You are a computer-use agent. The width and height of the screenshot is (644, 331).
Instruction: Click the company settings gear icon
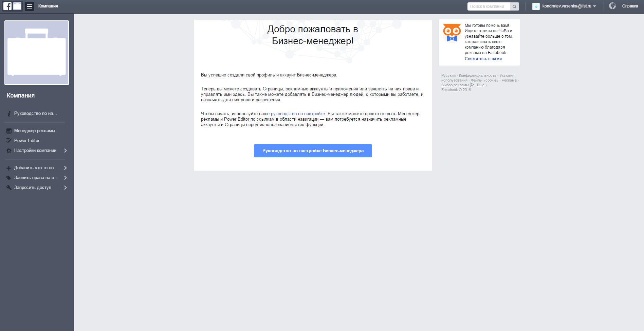[9, 151]
